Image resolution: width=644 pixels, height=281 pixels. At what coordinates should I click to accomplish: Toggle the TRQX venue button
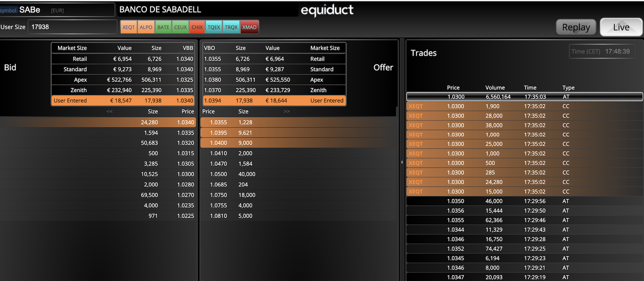(x=231, y=27)
